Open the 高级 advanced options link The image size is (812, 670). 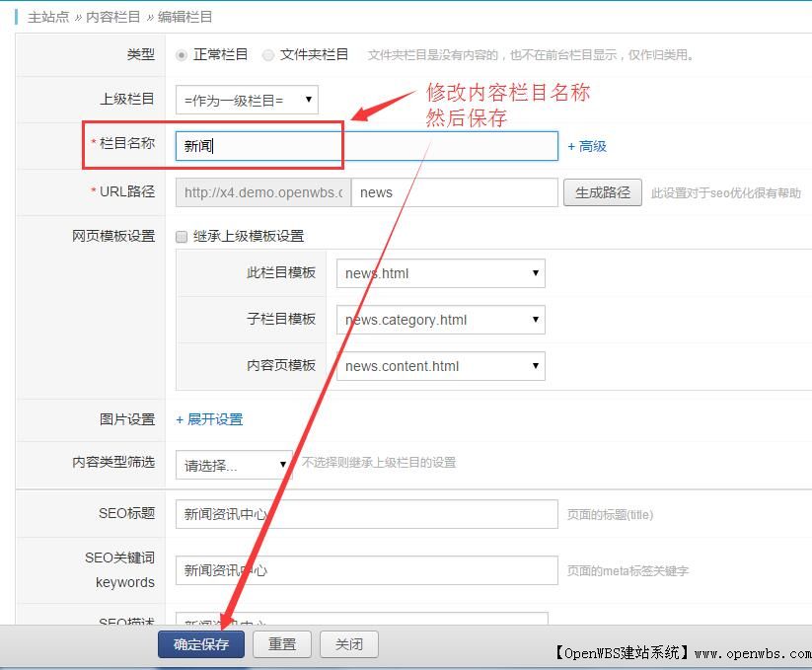point(585,146)
